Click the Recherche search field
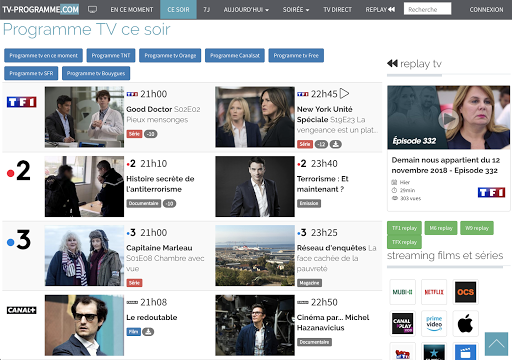The image size is (512, 360). coord(427,9)
